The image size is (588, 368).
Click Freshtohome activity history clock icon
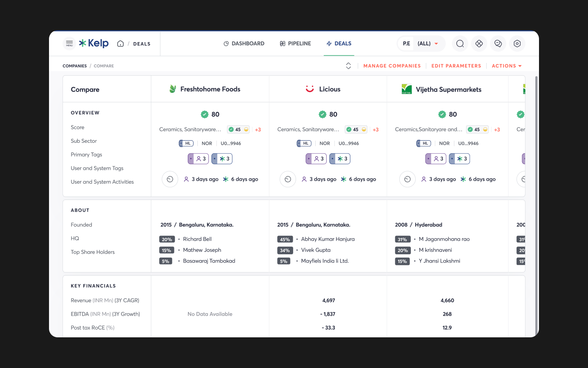(170, 179)
